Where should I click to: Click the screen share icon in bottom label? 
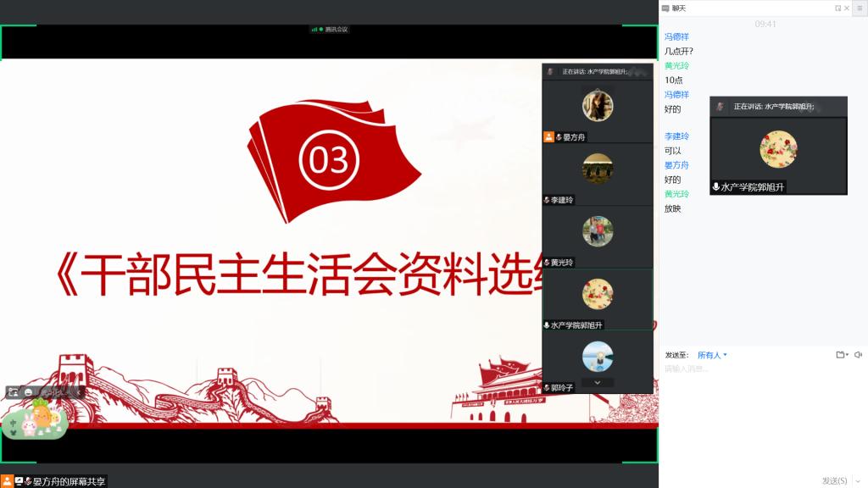point(20,480)
